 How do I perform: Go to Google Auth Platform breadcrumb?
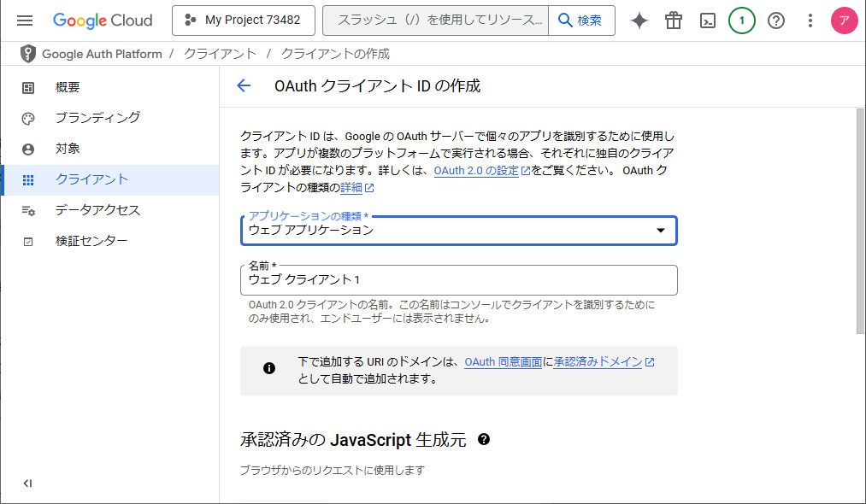(103, 54)
